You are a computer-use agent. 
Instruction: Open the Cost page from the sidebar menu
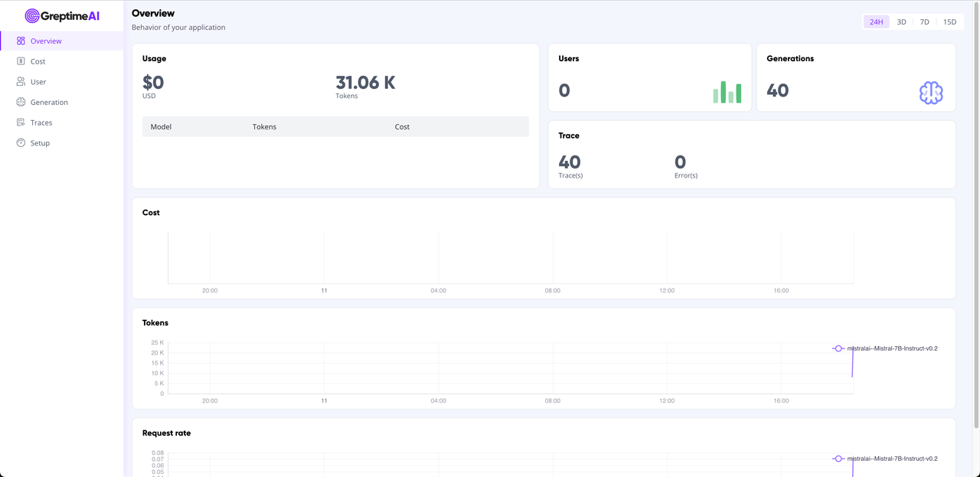tap(39, 61)
